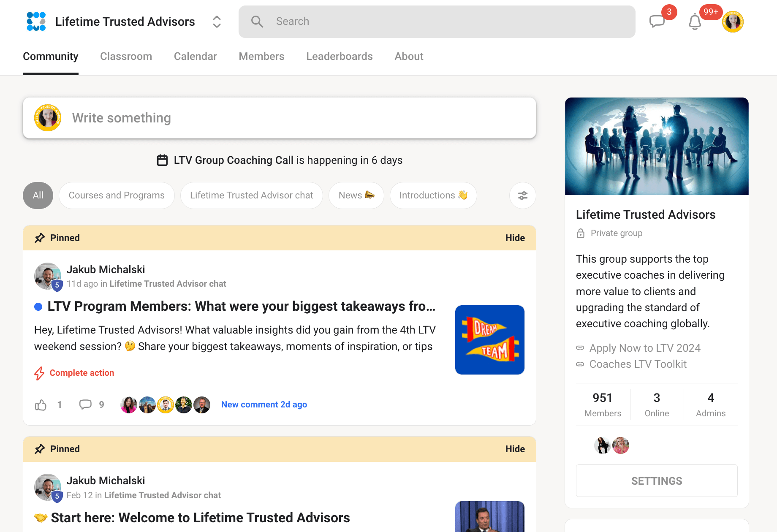
Task: Hide the second pinned post
Action: (x=515, y=449)
